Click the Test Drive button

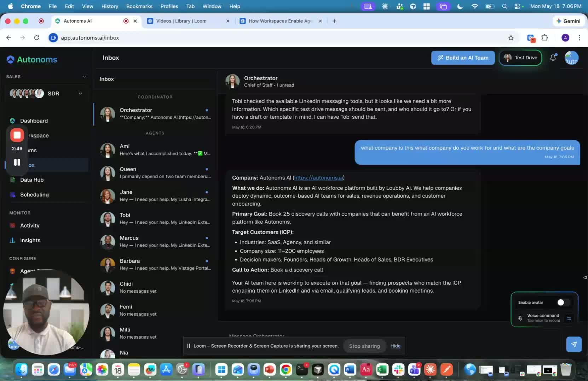pyautogui.click(x=520, y=58)
